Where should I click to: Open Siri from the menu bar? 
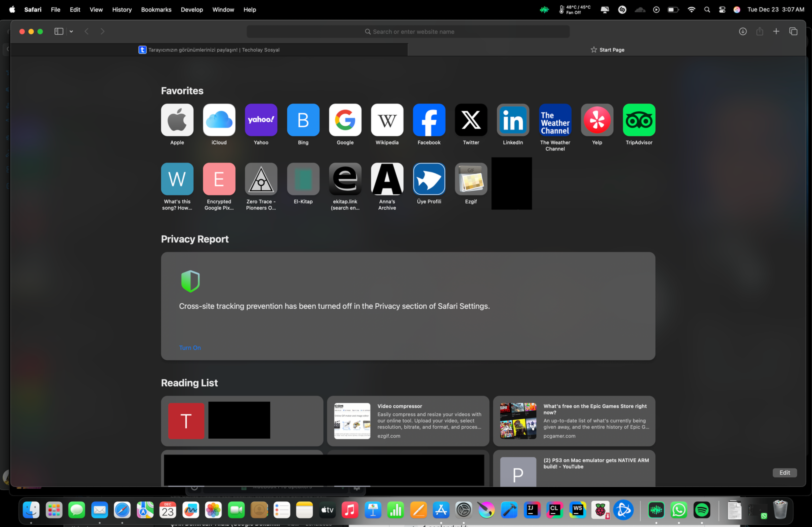click(x=737, y=10)
